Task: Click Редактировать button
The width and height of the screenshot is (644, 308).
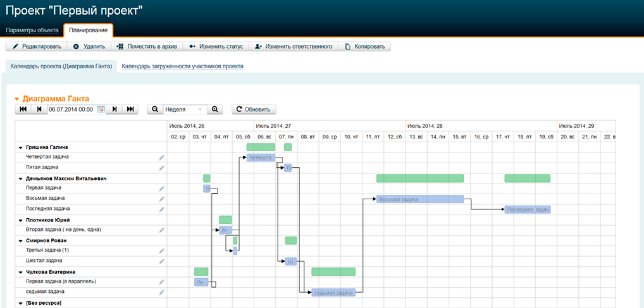Action: pos(36,46)
